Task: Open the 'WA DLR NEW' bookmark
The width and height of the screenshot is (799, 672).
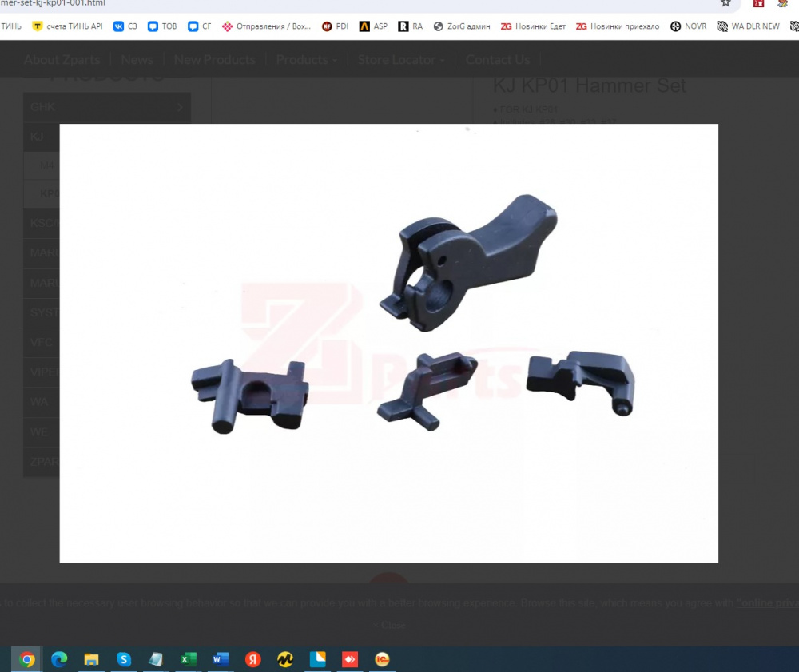Action: 748,26
